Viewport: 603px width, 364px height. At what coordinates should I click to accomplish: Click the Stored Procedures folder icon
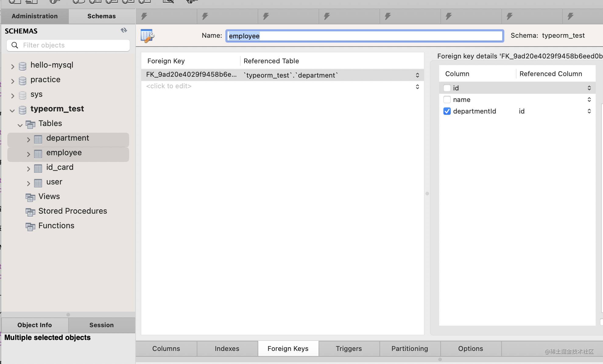pyautogui.click(x=30, y=212)
